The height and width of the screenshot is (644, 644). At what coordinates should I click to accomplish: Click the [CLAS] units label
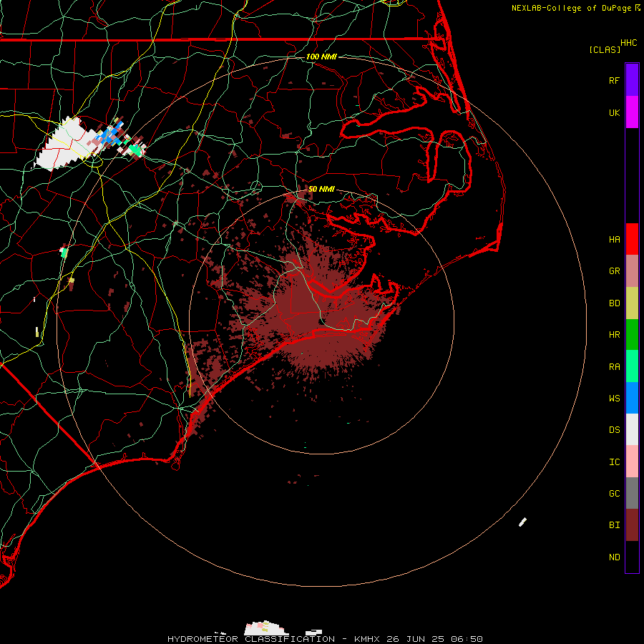[605, 49]
